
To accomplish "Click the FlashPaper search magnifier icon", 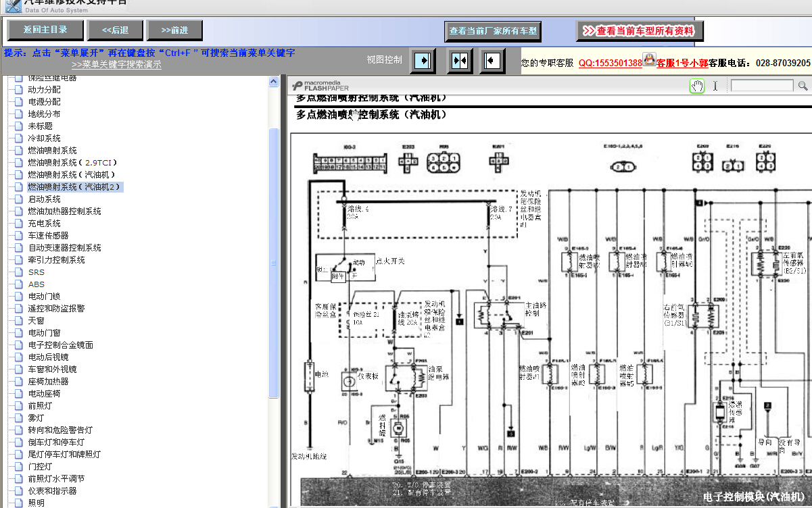I will coord(803,86).
